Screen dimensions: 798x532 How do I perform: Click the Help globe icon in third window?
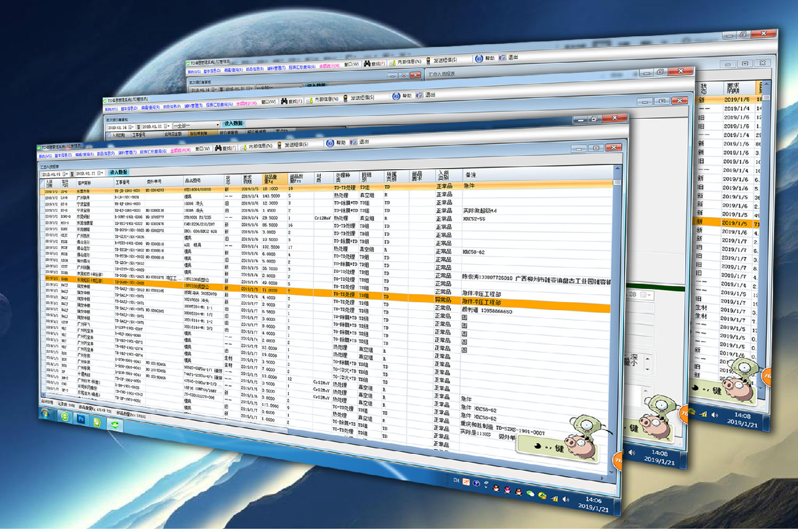[x=479, y=59]
